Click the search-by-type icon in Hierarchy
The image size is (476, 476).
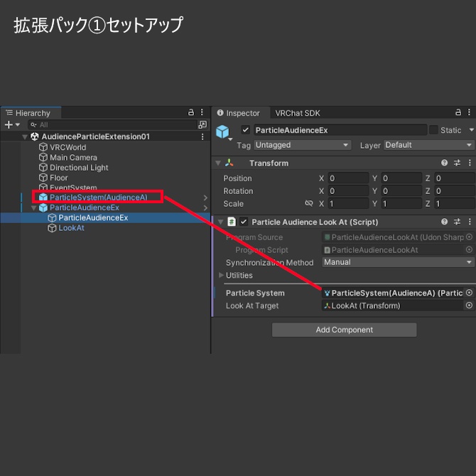[x=202, y=124]
